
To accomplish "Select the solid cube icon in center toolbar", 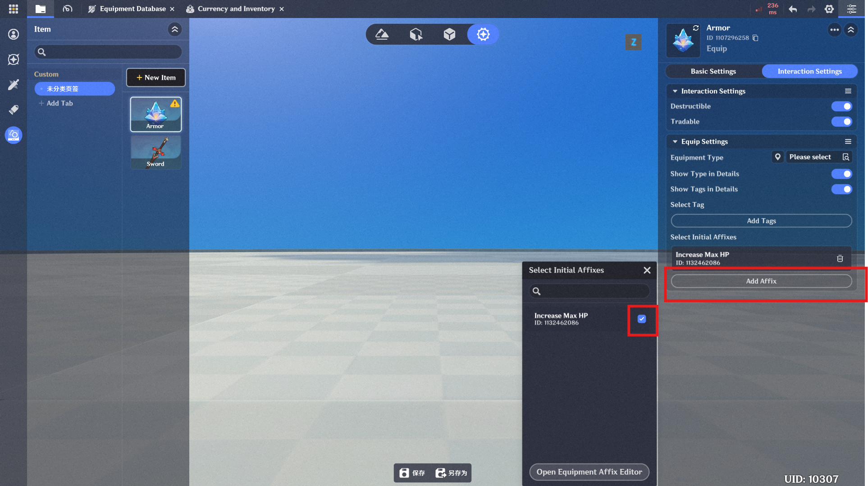I will click(x=449, y=34).
